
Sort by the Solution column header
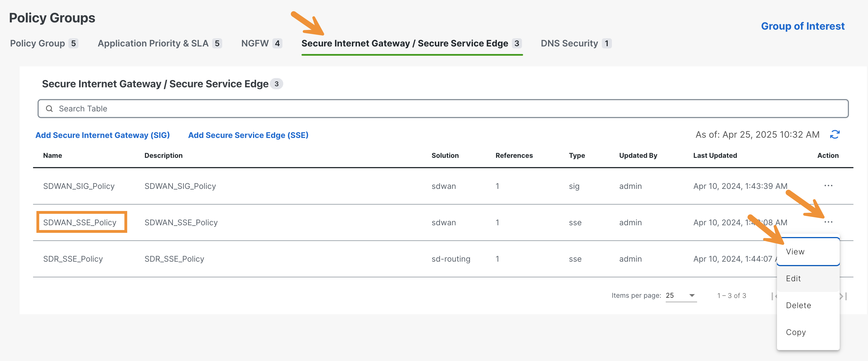pos(445,155)
